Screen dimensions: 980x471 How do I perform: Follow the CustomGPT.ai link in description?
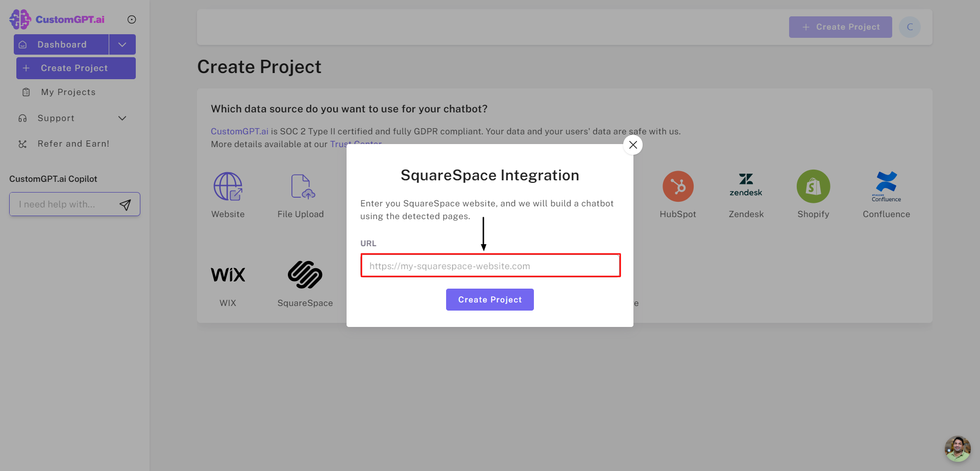tap(239, 131)
